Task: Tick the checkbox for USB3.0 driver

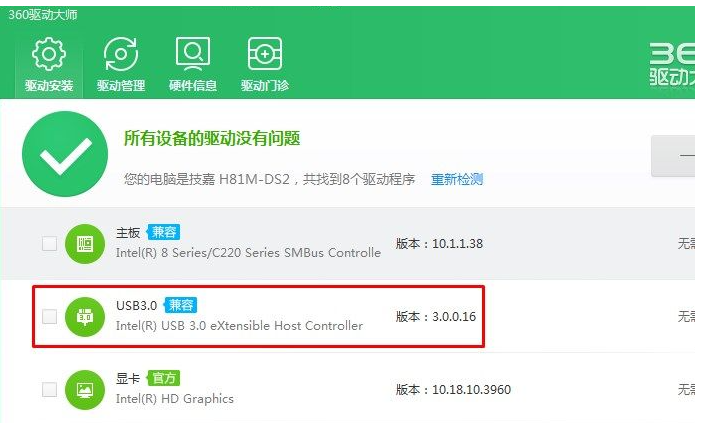Action: tap(49, 317)
